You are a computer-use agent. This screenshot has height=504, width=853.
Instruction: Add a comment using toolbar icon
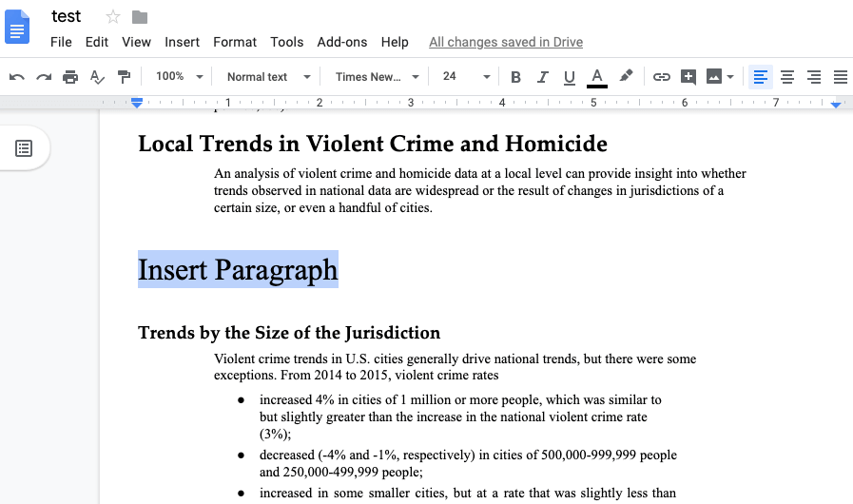[x=688, y=77]
